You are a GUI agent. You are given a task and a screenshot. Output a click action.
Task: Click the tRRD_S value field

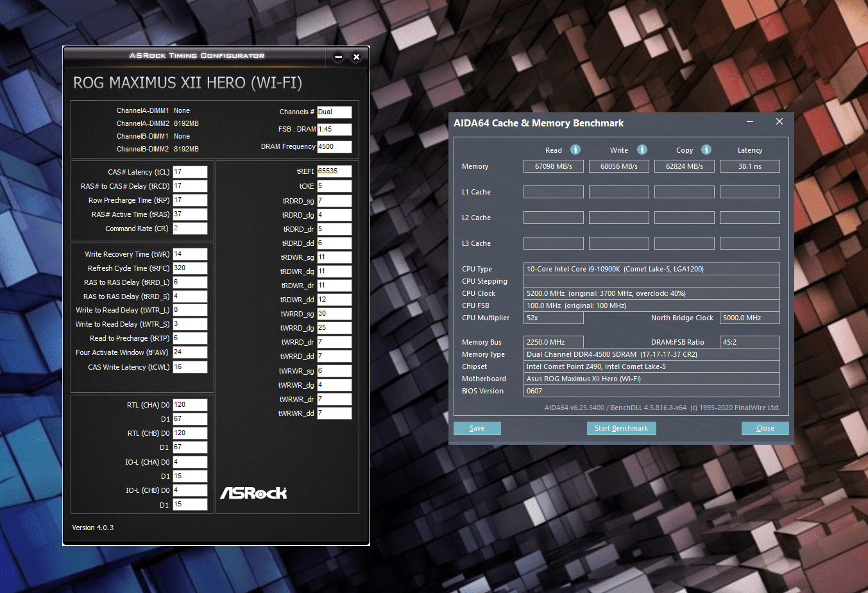190,296
